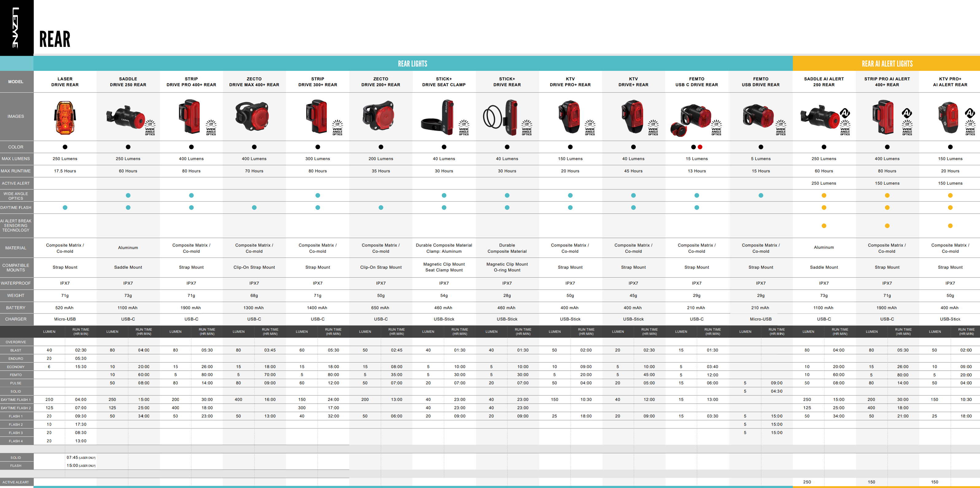Select the Stick+ Drive Seat Clamp product image
980x488 pixels.
pos(438,117)
